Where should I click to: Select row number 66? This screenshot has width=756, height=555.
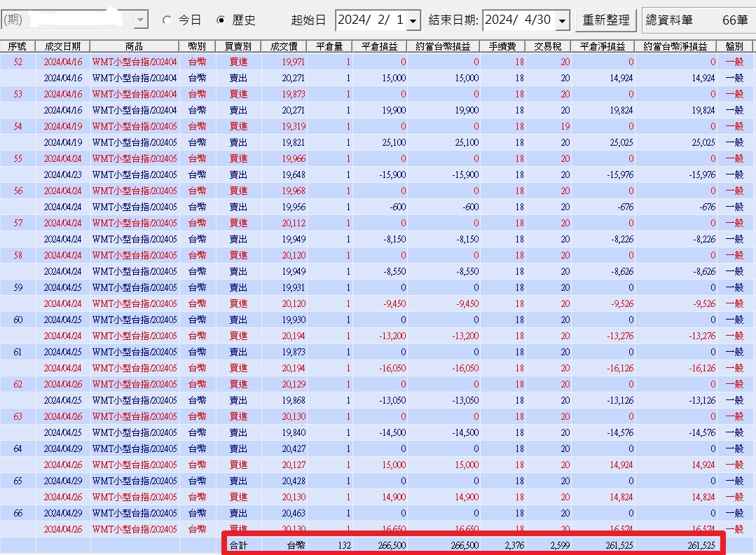pos(18,514)
